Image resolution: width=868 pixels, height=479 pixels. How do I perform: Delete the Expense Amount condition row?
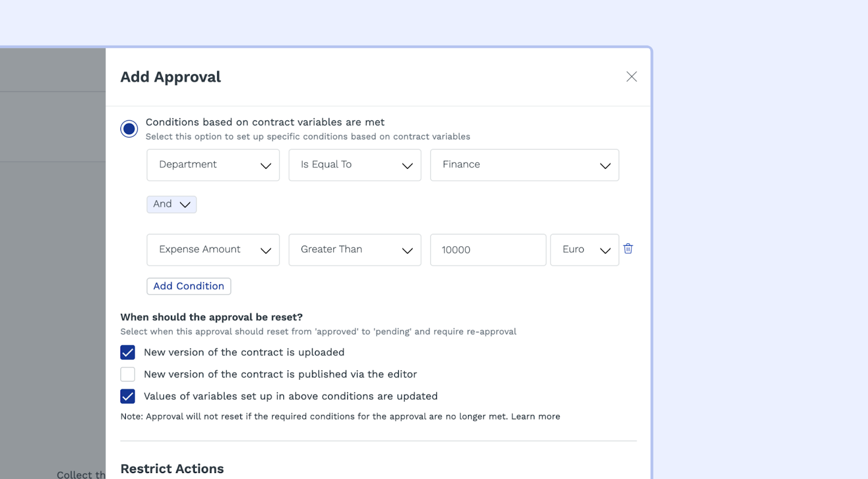[x=628, y=248]
